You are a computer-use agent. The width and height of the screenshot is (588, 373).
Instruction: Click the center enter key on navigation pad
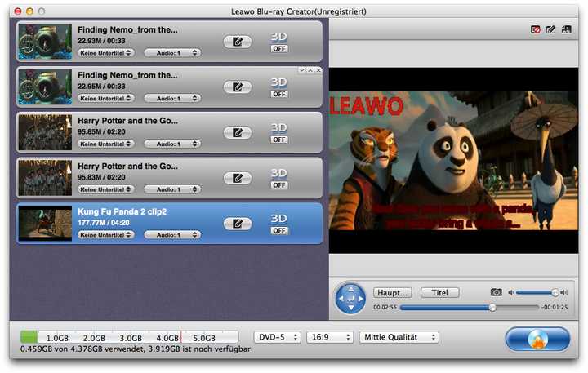click(x=350, y=299)
